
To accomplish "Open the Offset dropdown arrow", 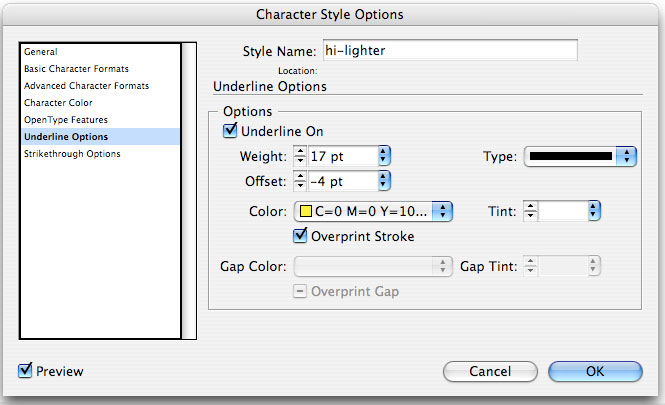I will (x=384, y=181).
